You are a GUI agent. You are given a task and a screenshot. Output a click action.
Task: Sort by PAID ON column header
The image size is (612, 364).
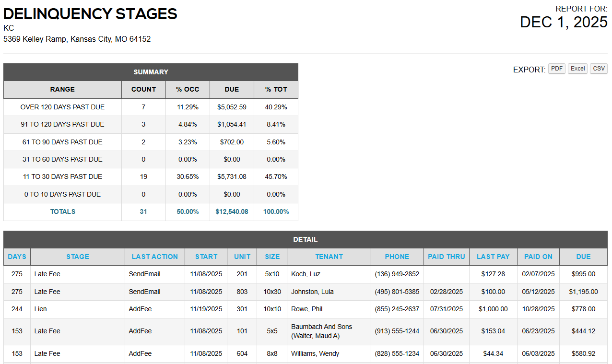[538, 257]
